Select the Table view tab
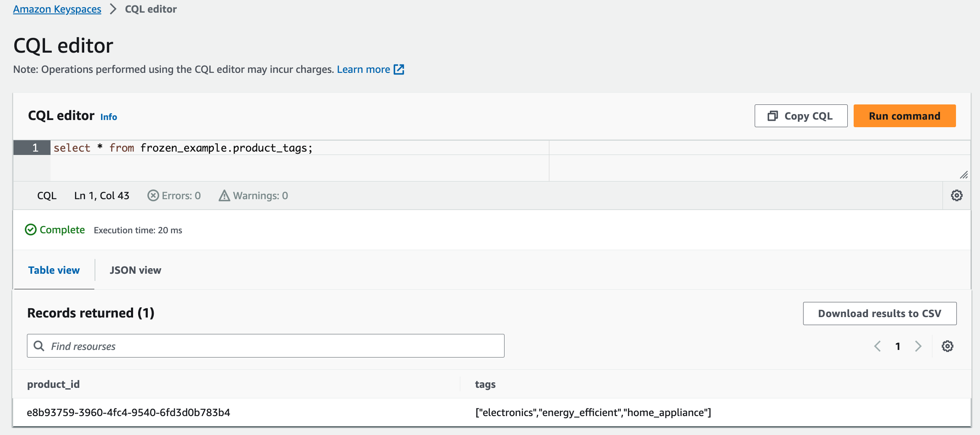980x435 pixels. tap(54, 270)
